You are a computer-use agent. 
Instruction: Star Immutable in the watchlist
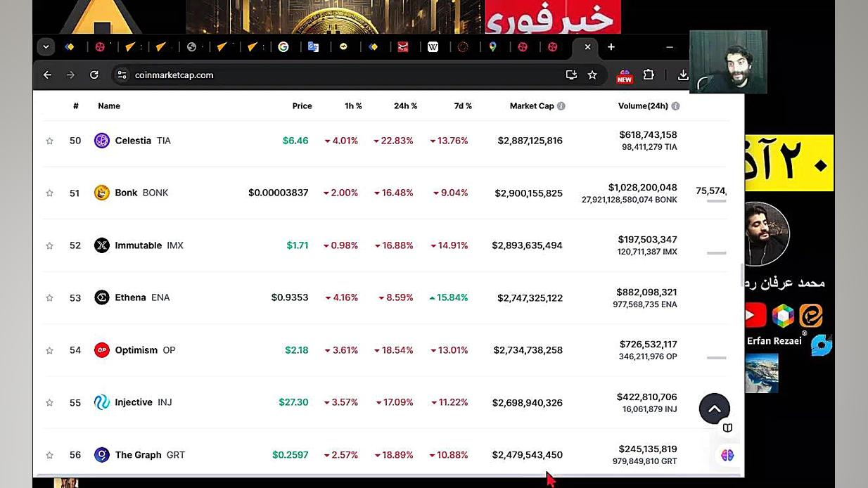(x=49, y=245)
